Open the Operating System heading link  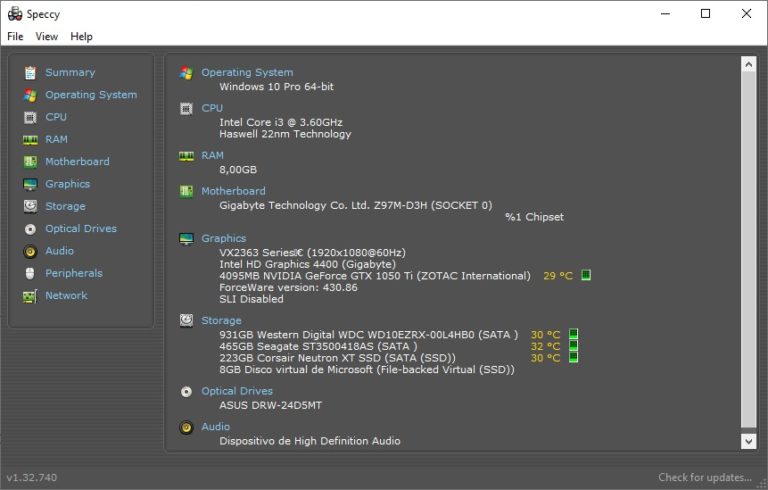pos(247,73)
